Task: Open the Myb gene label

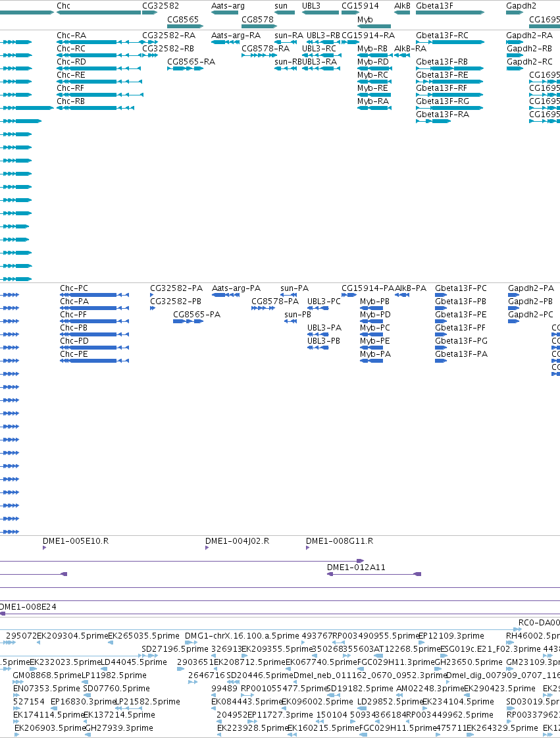Action: [365, 19]
